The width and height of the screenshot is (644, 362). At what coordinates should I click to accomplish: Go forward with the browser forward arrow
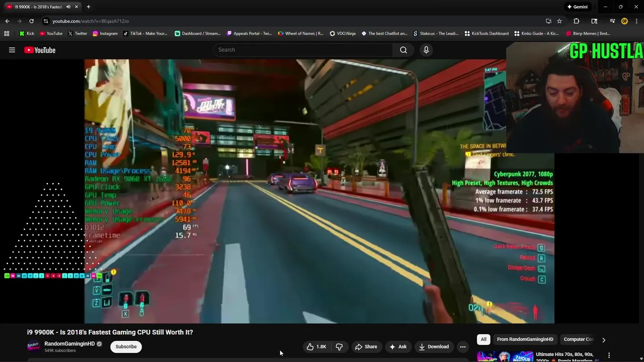click(x=19, y=21)
